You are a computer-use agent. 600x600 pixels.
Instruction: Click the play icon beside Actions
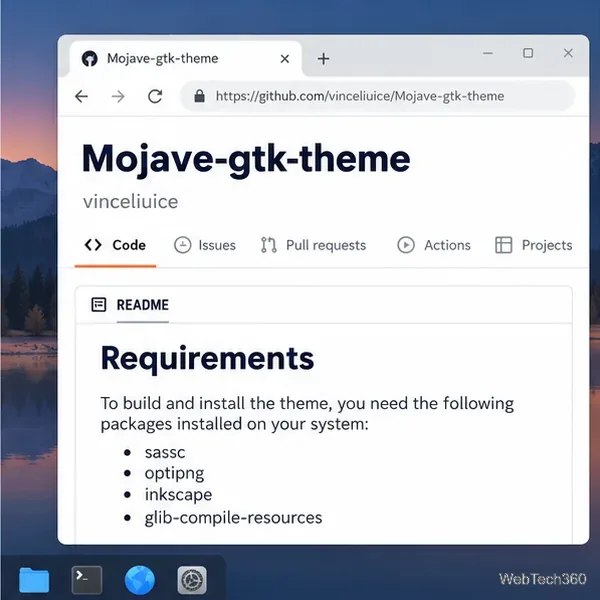(x=406, y=245)
